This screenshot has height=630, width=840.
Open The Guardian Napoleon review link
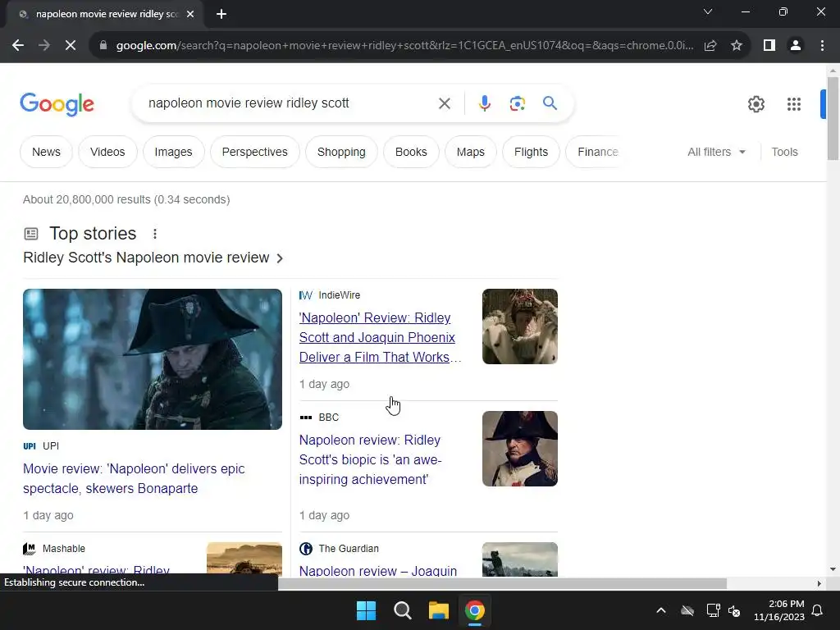[378, 571]
